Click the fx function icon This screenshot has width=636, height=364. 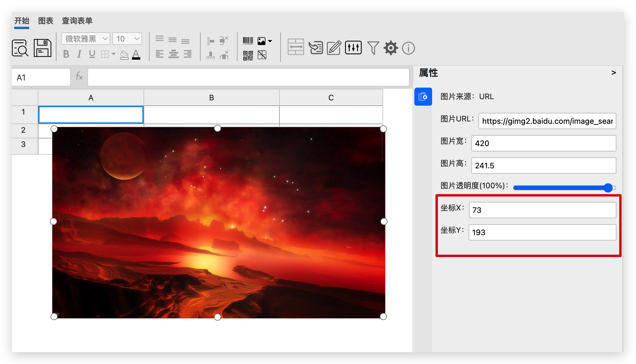[79, 77]
